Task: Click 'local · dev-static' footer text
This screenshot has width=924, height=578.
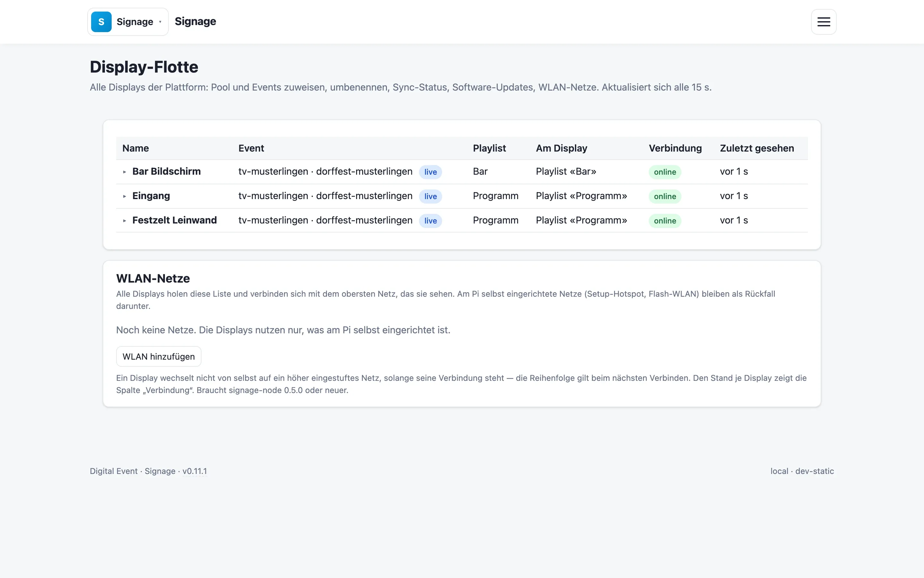Action: (x=802, y=471)
